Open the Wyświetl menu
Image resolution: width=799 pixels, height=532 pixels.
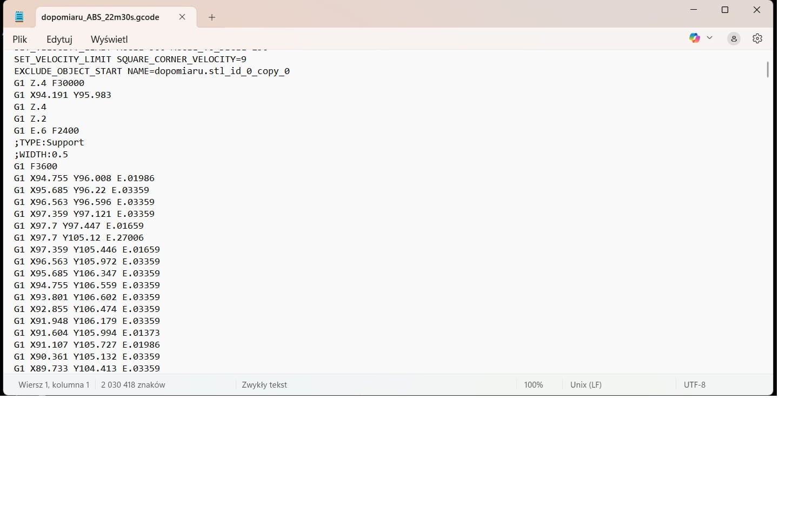tap(109, 39)
